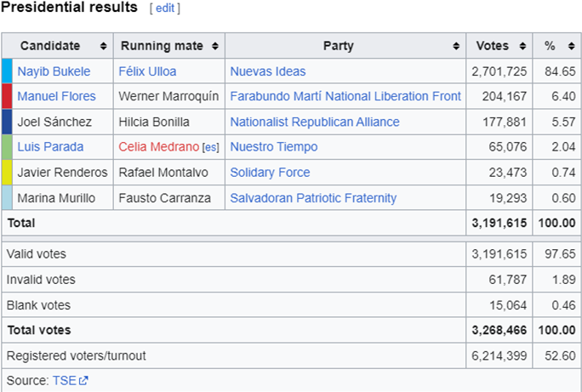Open the Salvadoran Patriotic Fraternity page
Viewport: 582px width, 392px height.
coord(313,198)
